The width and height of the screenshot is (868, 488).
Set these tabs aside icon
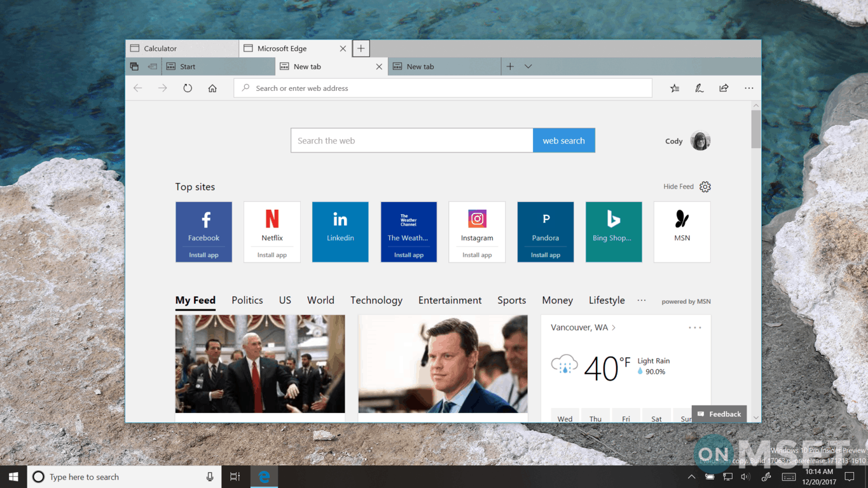153,66
